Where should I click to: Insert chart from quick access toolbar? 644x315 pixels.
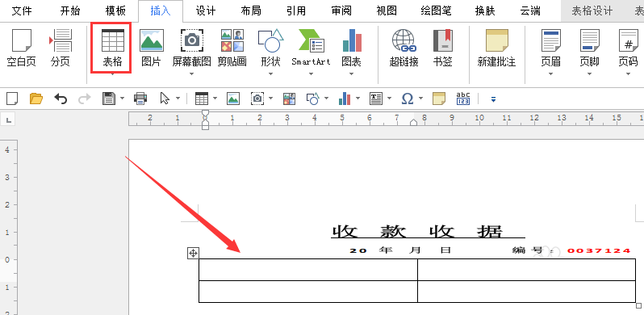[345, 99]
